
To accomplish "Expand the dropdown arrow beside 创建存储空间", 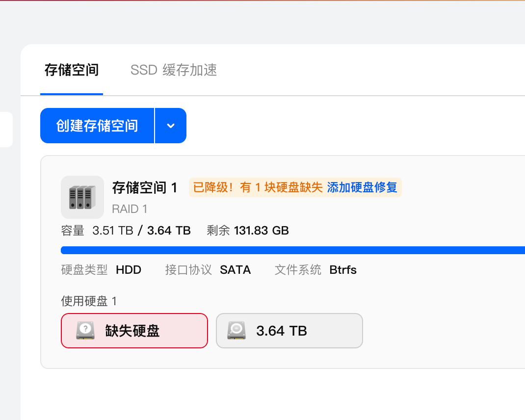I will point(171,126).
